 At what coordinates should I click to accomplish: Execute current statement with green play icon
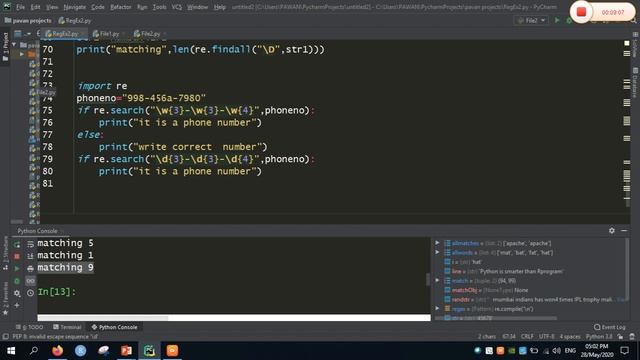(x=17, y=269)
